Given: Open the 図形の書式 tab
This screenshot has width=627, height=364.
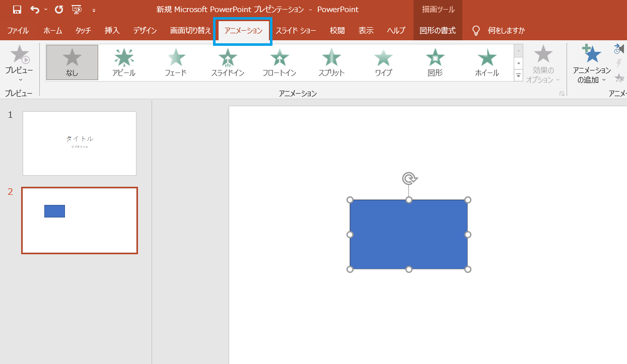Looking at the screenshot, I should [x=437, y=31].
